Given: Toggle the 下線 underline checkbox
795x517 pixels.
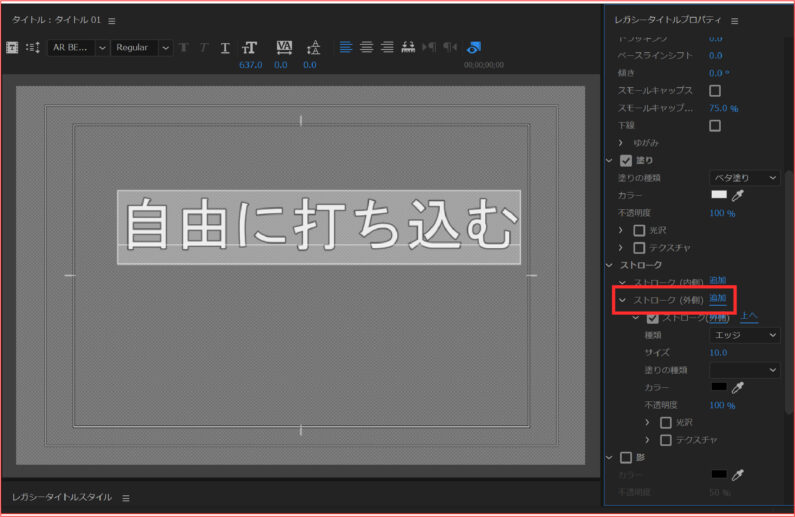Looking at the screenshot, I should pyautogui.click(x=715, y=125).
